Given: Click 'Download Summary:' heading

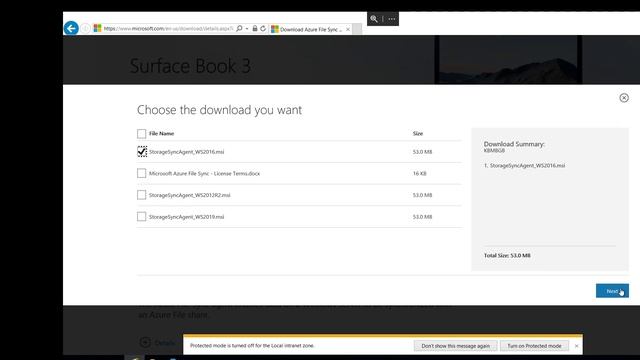Looking at the screenshot, I should click(x=514, y=144).
